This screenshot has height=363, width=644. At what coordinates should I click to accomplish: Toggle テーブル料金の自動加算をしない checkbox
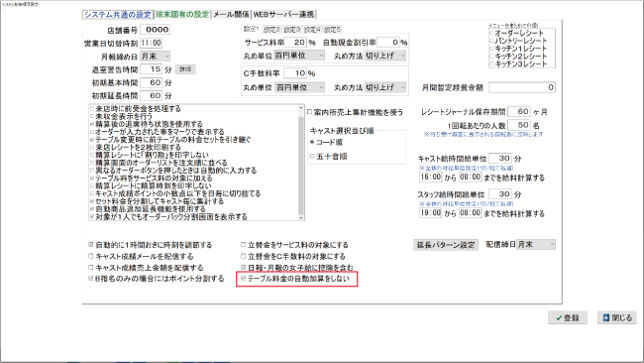coord(243,279)
